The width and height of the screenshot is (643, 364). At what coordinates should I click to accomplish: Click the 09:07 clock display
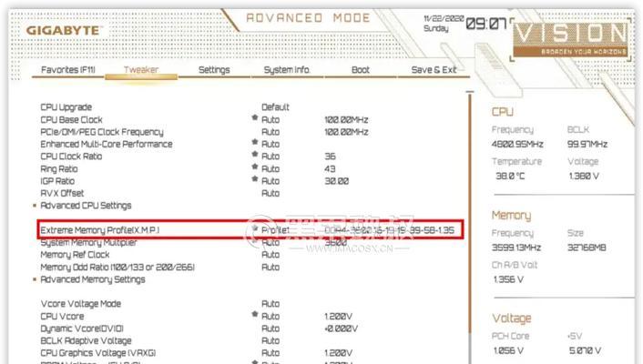click(x=486, y=24)
